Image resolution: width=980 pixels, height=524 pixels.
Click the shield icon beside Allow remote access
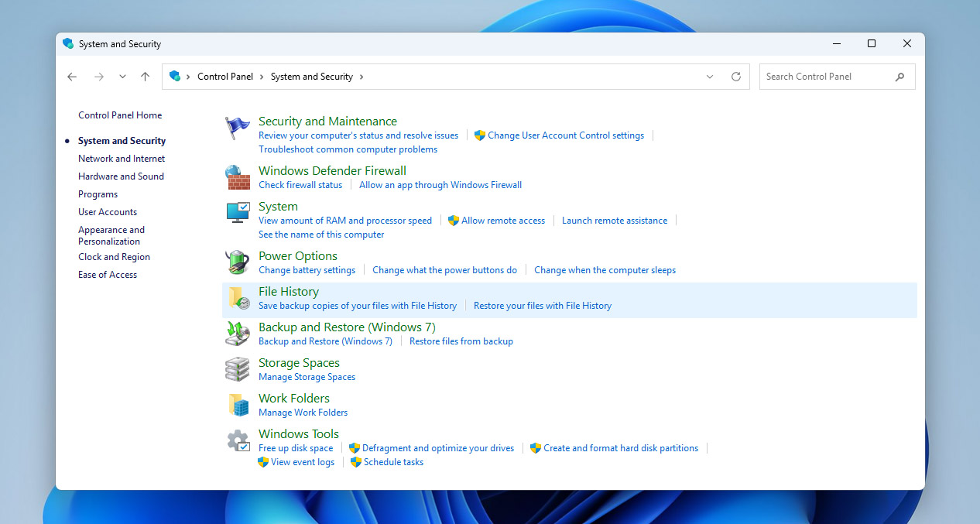454,221
